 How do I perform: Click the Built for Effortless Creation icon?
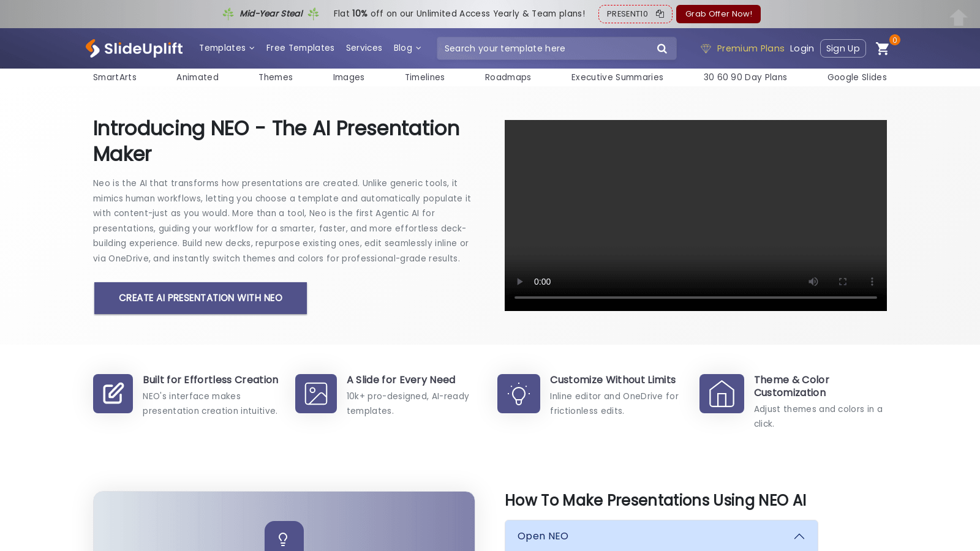click(x=113, y=394)
